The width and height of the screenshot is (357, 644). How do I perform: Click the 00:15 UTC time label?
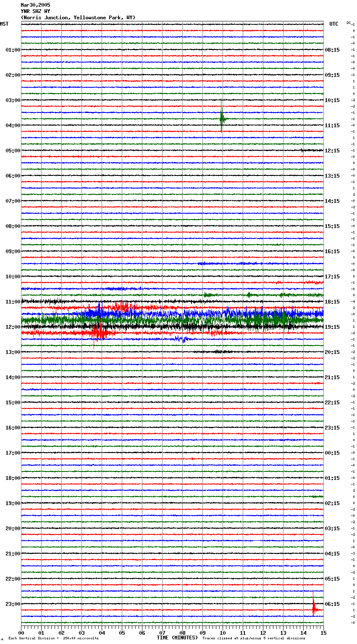coord(332,453)
